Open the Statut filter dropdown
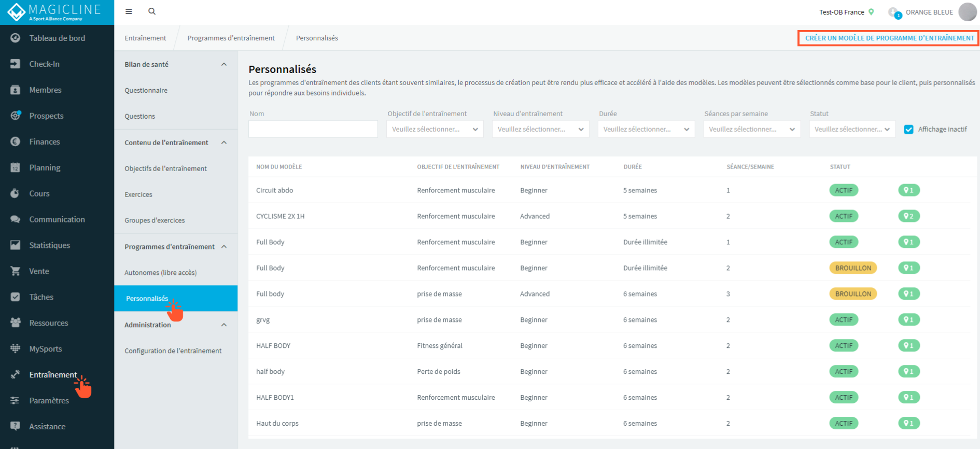Viewport: 980px width, 449px height. pos(852,129)
